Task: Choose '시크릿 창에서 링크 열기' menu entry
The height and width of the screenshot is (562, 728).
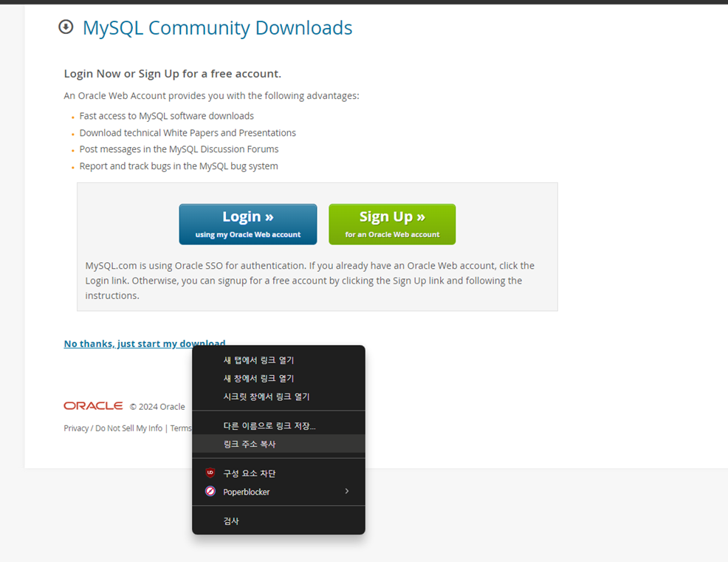Action: [278, 396]
